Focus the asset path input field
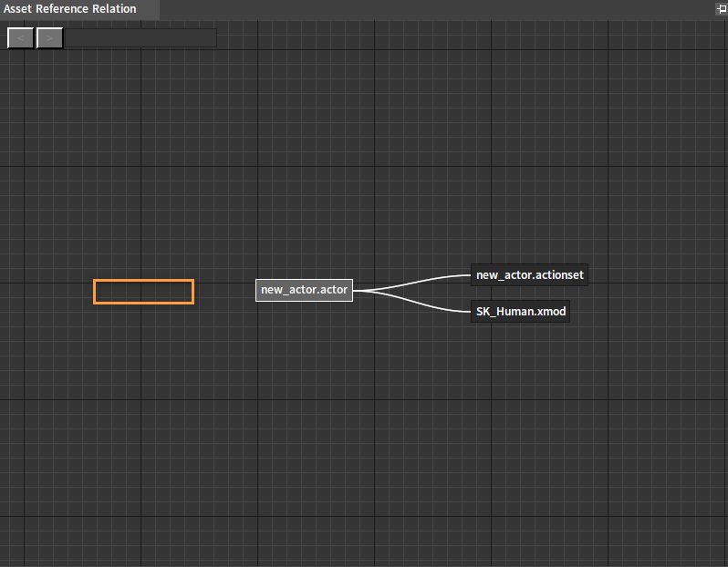 coord(140,38)
